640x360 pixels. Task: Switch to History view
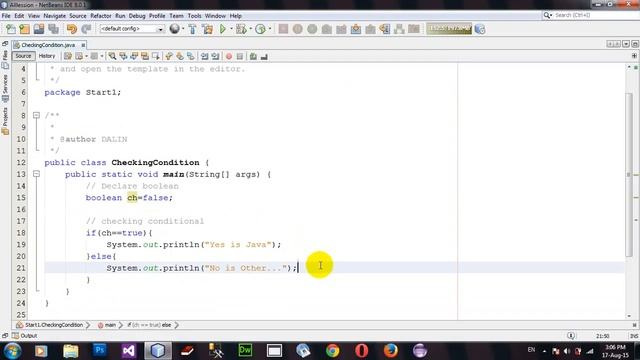point(47,56)
